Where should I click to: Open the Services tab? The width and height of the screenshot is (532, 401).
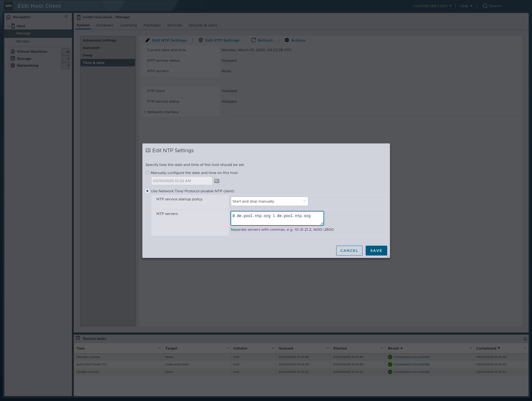pyautogui.click(x=174, y=25)
